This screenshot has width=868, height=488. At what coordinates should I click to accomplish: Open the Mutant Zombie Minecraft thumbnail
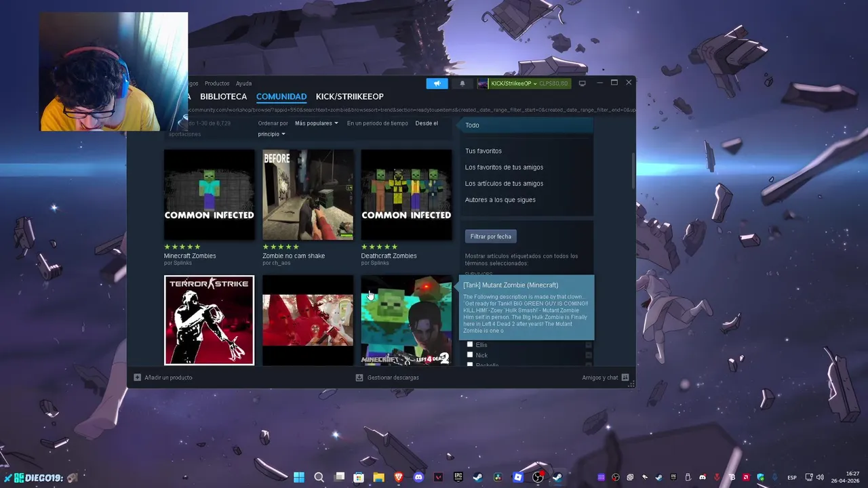click(406, 320)
